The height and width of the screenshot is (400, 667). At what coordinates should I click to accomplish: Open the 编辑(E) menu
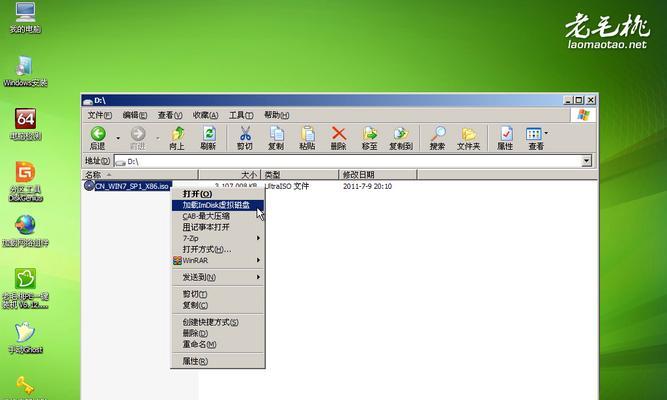point(134,115)
